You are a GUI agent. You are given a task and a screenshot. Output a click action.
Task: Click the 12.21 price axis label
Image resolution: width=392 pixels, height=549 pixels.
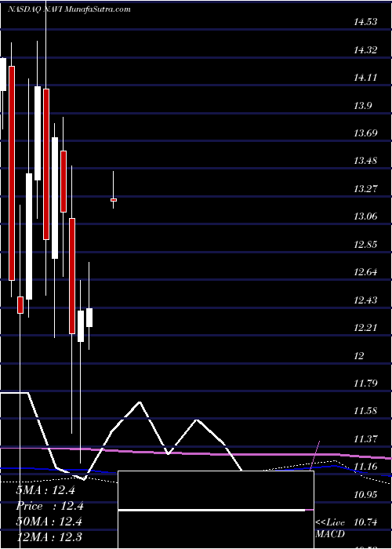(x=365, y=328)
